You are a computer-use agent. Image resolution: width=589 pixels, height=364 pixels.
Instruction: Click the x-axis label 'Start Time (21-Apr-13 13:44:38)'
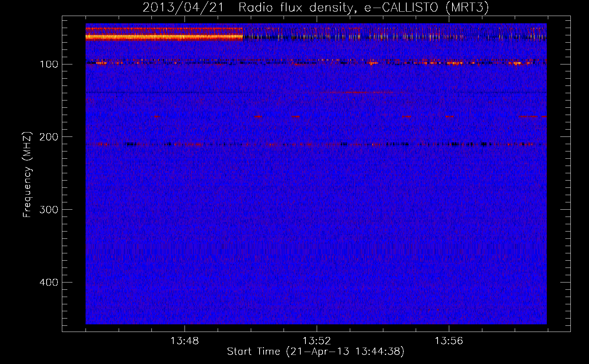(316, 352)
